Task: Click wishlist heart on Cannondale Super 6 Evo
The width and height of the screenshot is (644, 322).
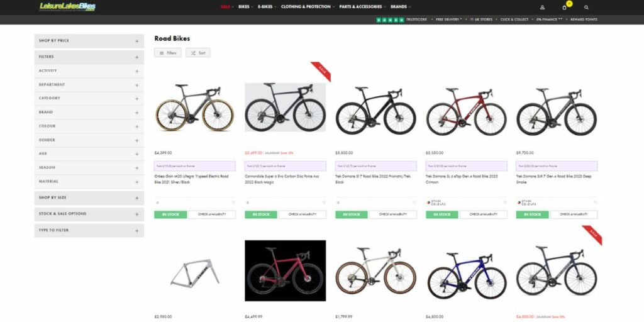Action: coord(324,203)
